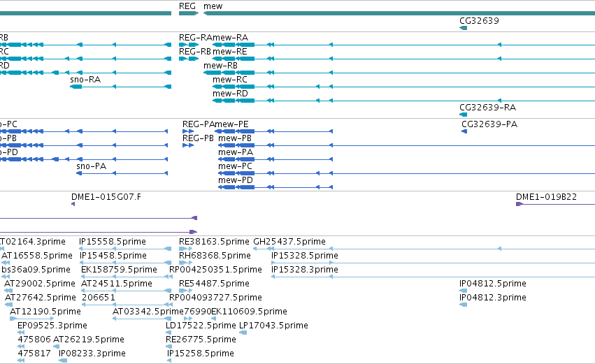Screen dimensions: 595x364
Task: Open EST EP09525.3prime
Action: 52,326
